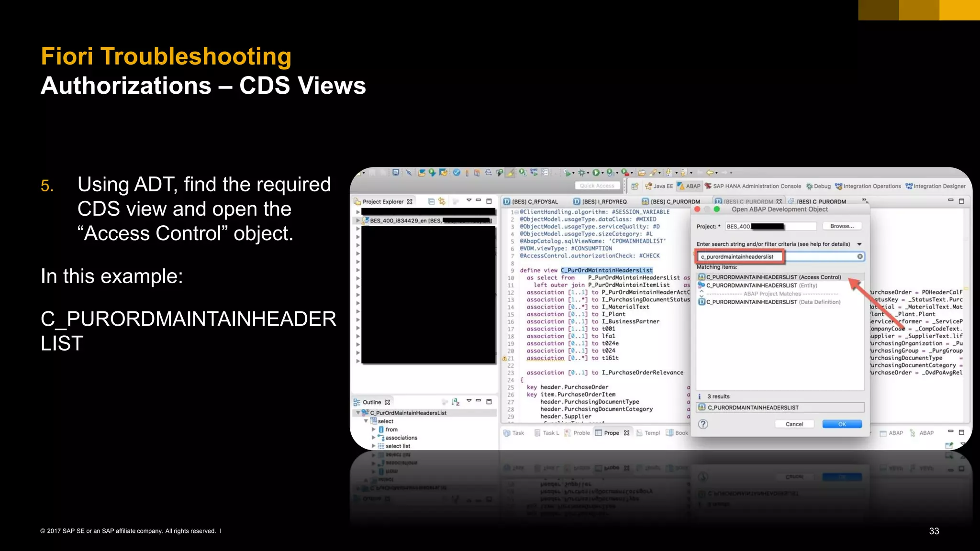Switch to the [BES] I_RFDYREQ editor tab
This screenshot has width=980, height=551.
(600, 202)
